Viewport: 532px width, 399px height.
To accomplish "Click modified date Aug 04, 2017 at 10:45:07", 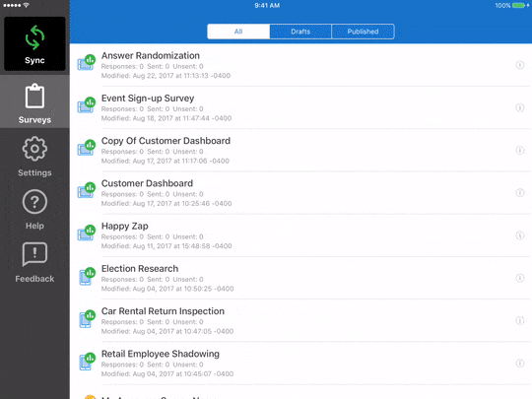I will pyautogui.click(x=167, y=374).
